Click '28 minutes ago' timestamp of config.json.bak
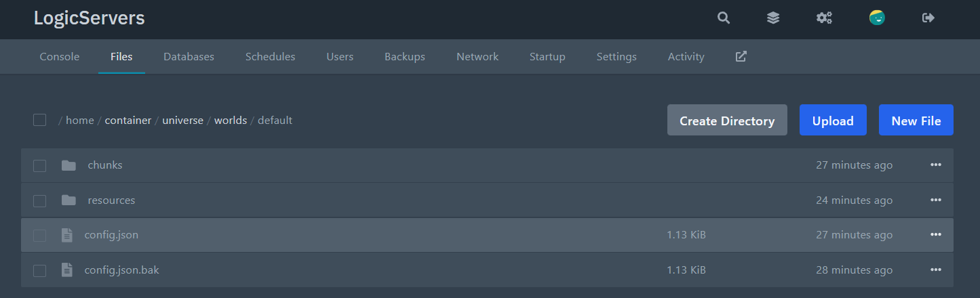The image size is (980, 298). click(x=855, y=270)
